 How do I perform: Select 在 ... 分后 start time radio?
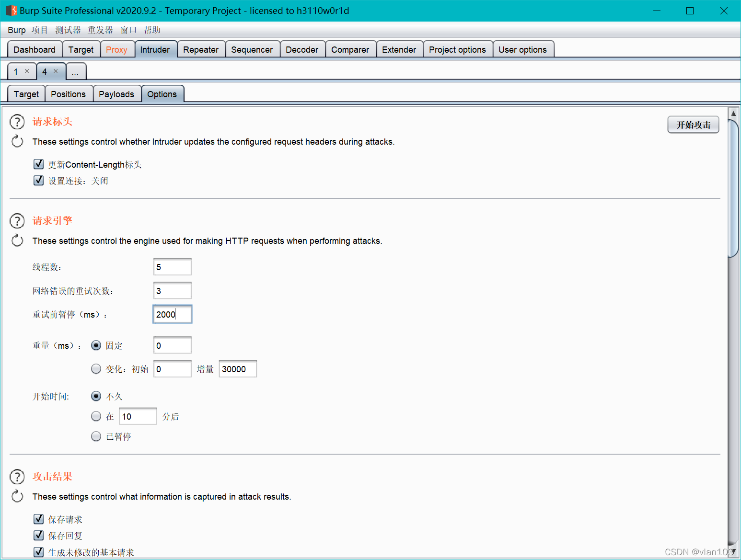pyautogui.click(x=96, y=416)
